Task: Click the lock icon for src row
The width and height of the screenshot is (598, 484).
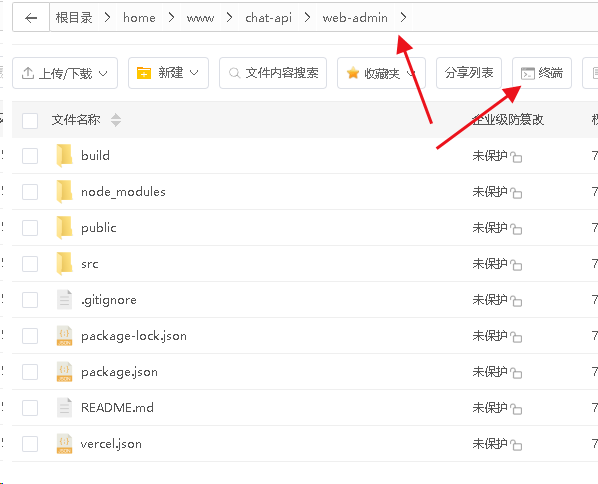Action: [x=516, y=265]
